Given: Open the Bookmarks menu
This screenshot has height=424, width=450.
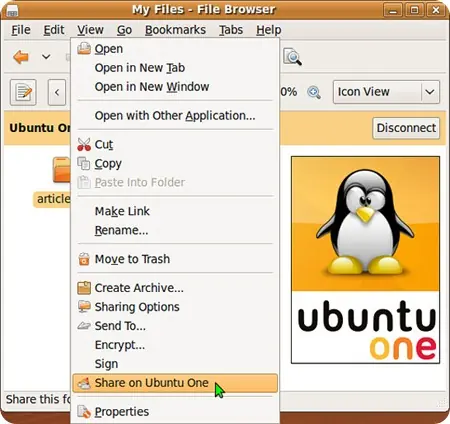Looking at the screenshot, I should point(175,30).
